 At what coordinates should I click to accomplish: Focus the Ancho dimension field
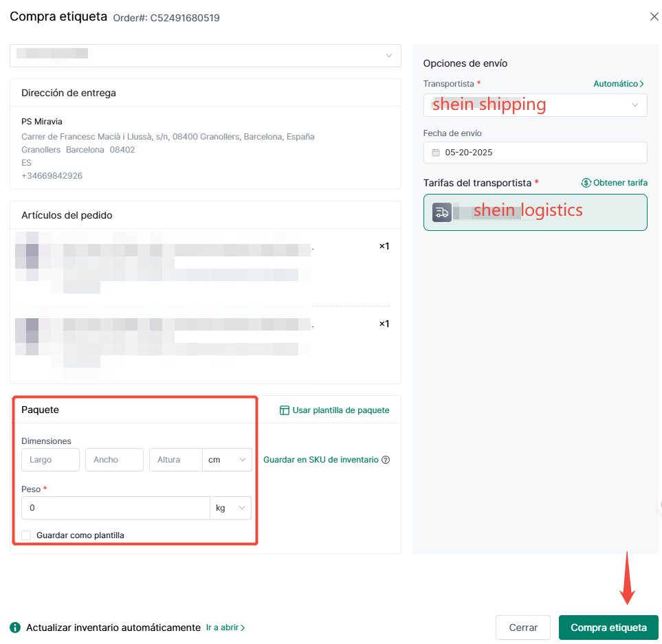pos(114,460)
